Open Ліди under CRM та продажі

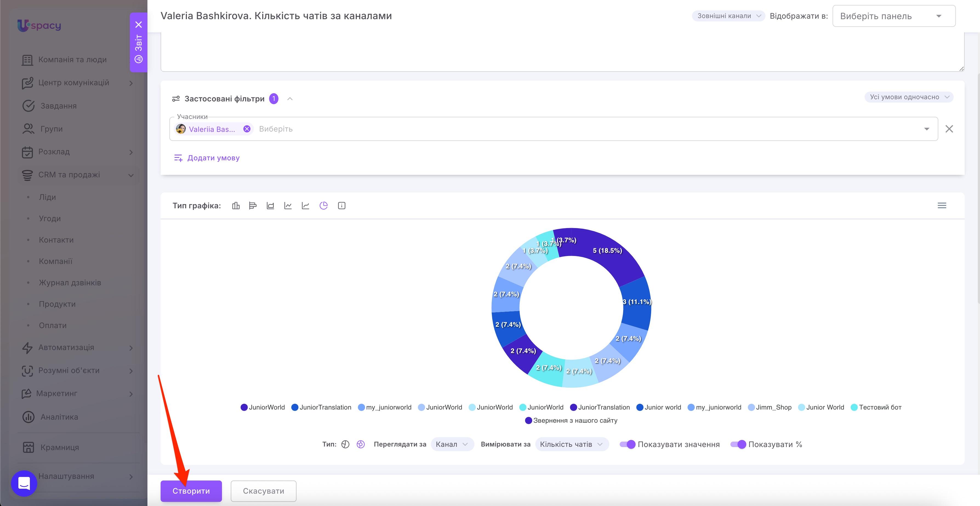point(47,197)
